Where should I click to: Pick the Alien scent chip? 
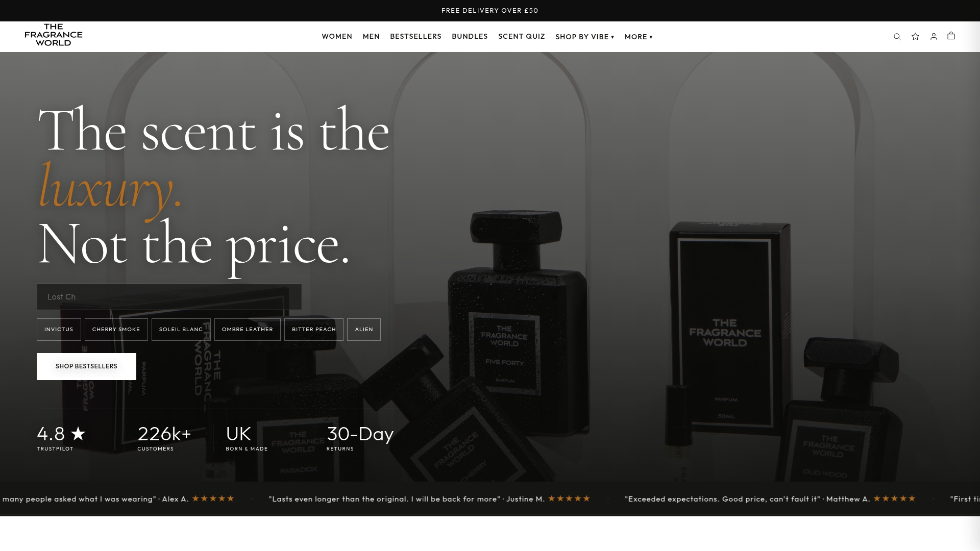click(x=364, y=330)
